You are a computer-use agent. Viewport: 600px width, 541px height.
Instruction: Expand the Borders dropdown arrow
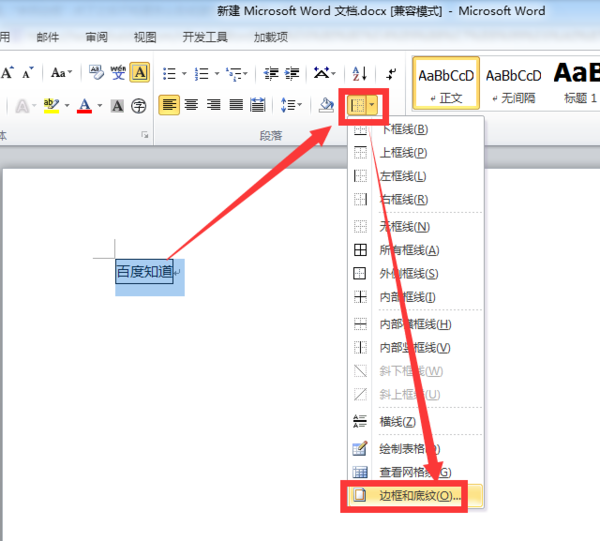click(x=372, y=105)
